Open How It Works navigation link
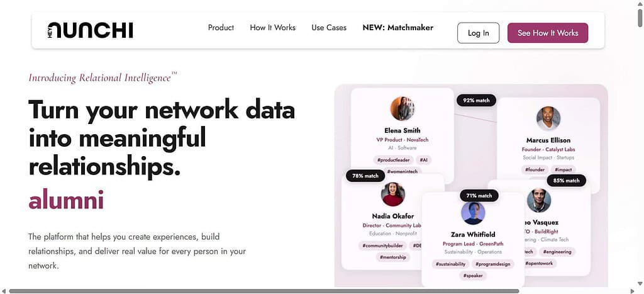644x294 pixels. pos(273,28)
